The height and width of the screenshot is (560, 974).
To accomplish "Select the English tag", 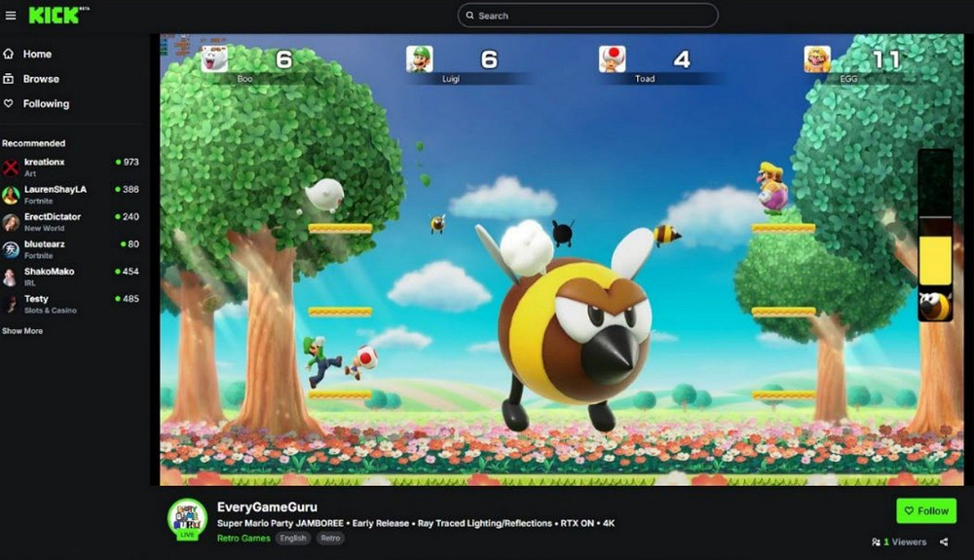I will tap(292, 538).
